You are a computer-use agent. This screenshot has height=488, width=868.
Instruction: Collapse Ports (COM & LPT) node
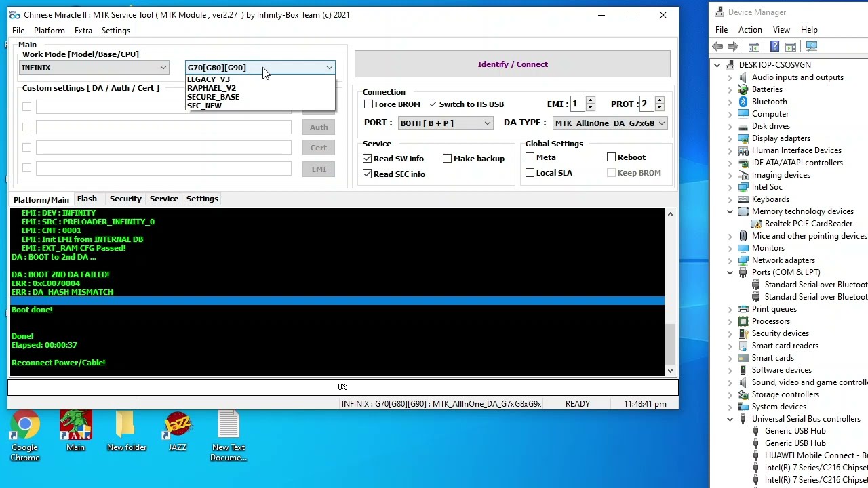pyautogui.click(x=730, y=272)
